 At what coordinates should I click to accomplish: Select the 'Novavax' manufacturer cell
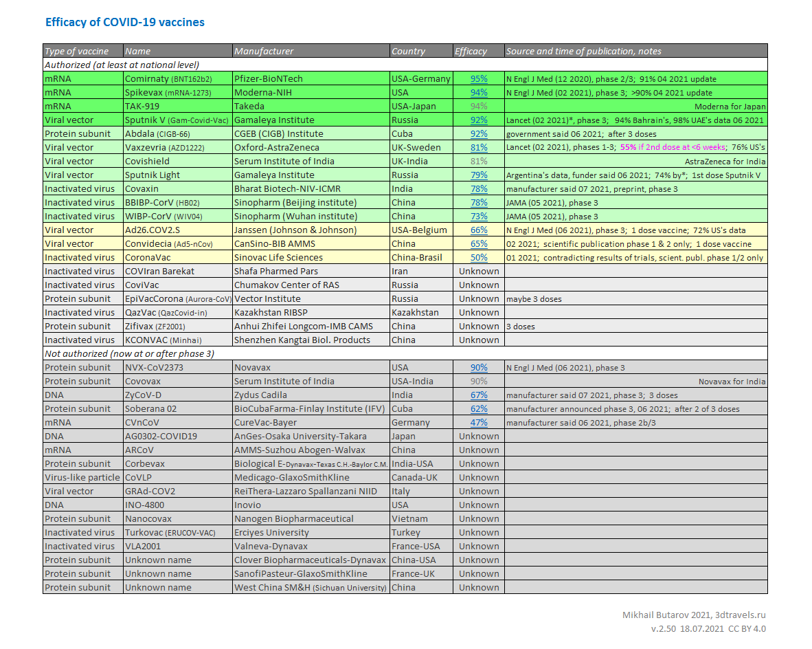tap(311, 368)
